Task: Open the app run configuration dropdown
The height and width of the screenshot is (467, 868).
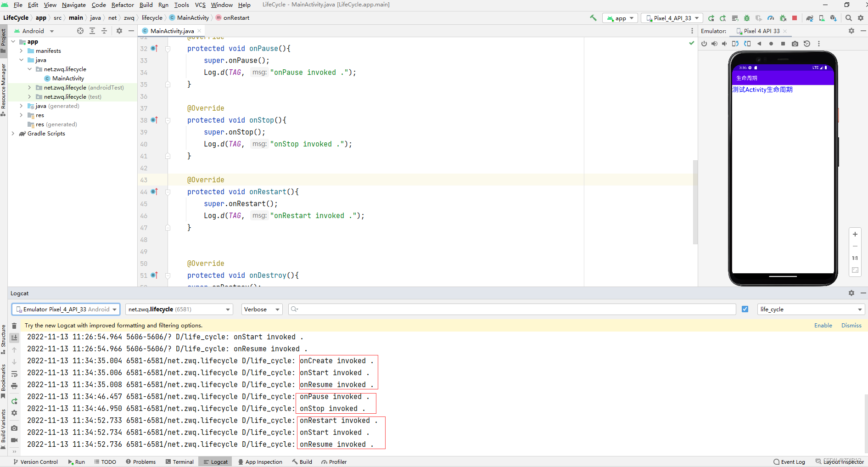Action: click(620, 18)
